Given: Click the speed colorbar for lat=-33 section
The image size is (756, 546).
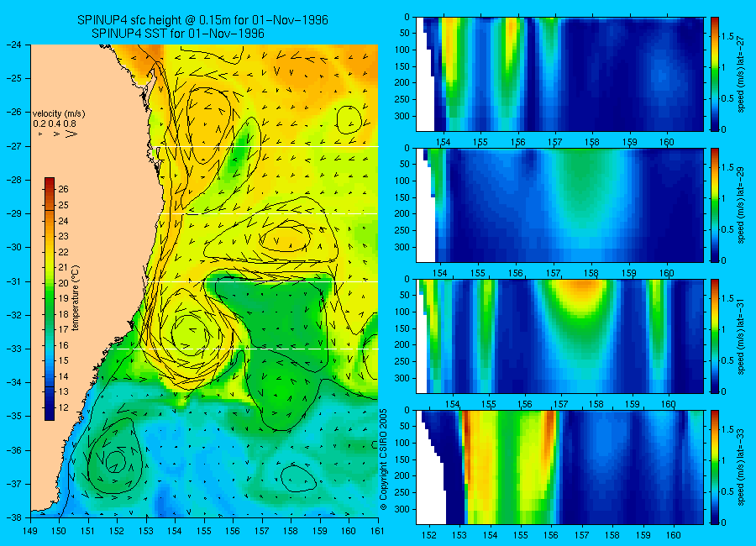Looking at the screenshot, I should (x=714, y=467).
